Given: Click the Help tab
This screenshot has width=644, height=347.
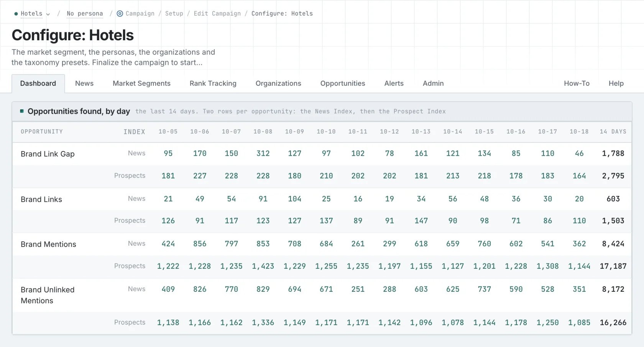Looking at the screenshot, I should point(616,84).
